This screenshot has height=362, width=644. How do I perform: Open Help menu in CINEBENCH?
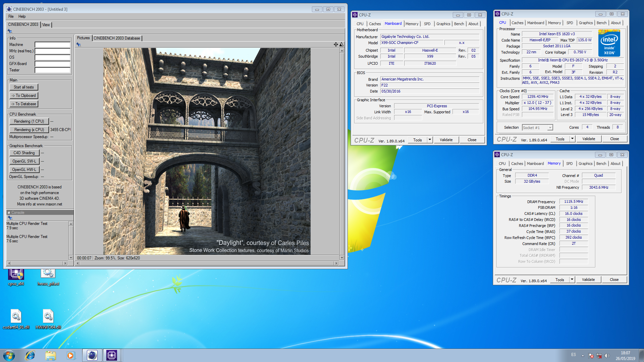click(22, 16)
